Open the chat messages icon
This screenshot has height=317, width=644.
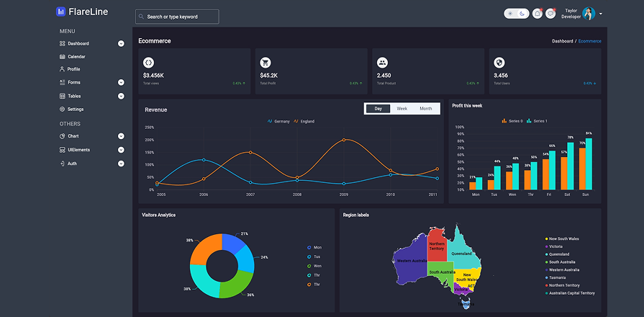tap(550, 14)
